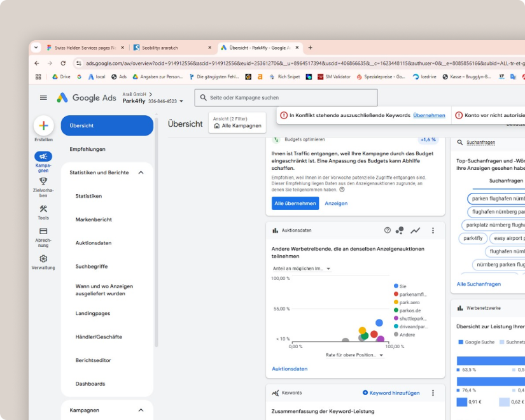Open Markenbericht sidebar item
Screen dimensions: 525x420
pos(94,220)
